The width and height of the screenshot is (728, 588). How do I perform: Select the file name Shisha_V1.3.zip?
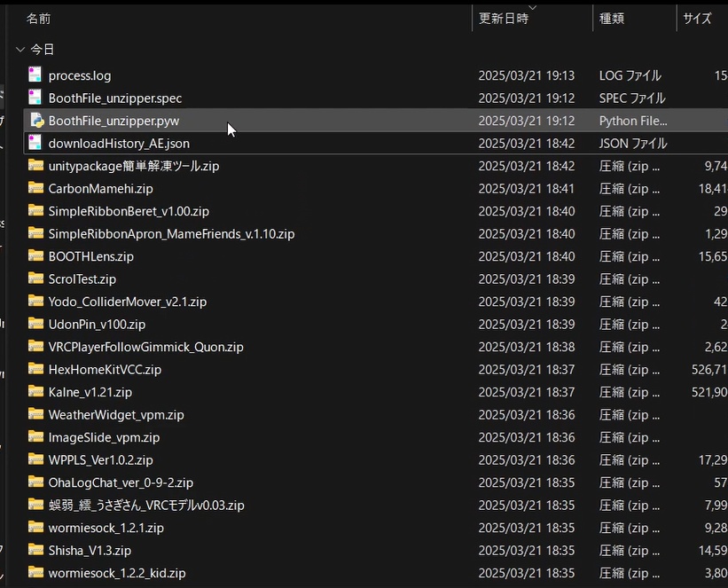(x=90, y=551)
